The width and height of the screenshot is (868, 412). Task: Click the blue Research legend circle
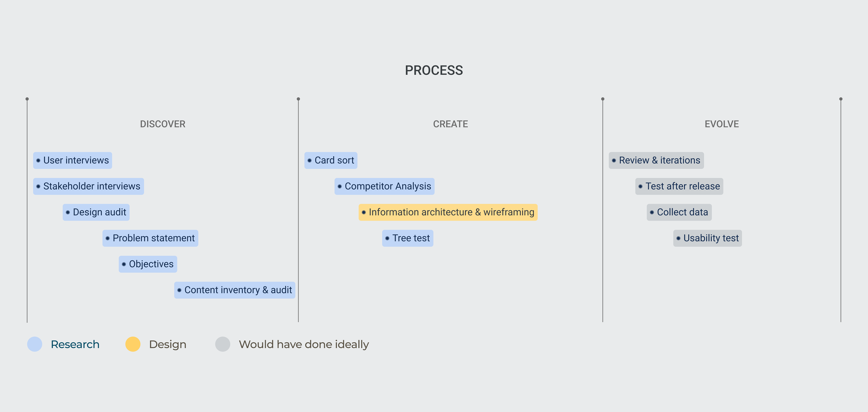tap(35, 344)
